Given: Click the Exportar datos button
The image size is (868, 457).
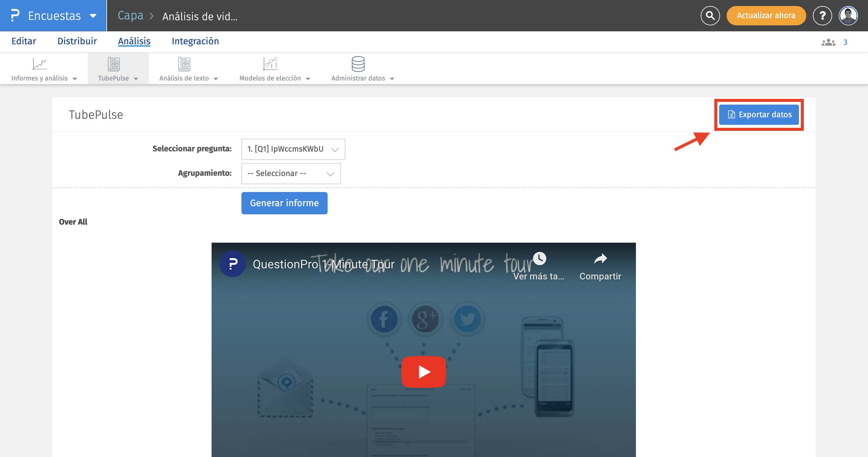Looking at the screenshot, I should point(759,115).
